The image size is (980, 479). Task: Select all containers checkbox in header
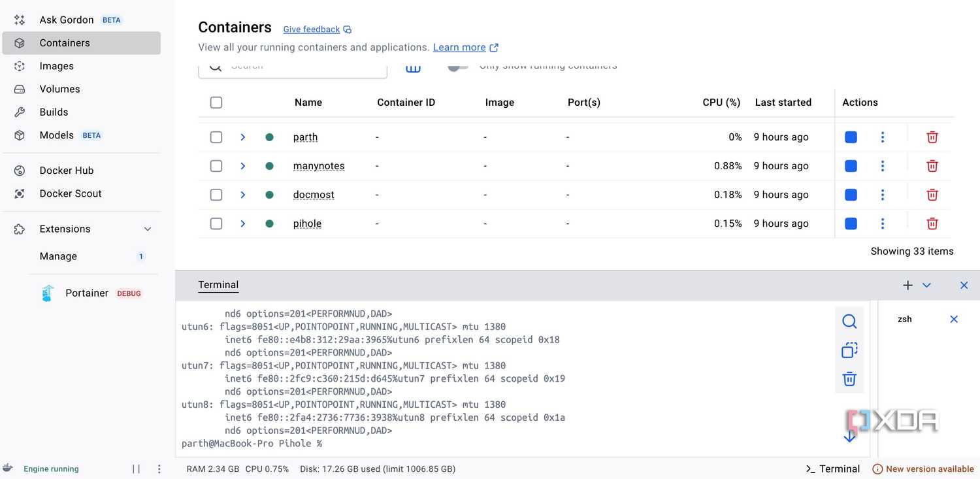(216, 103)
